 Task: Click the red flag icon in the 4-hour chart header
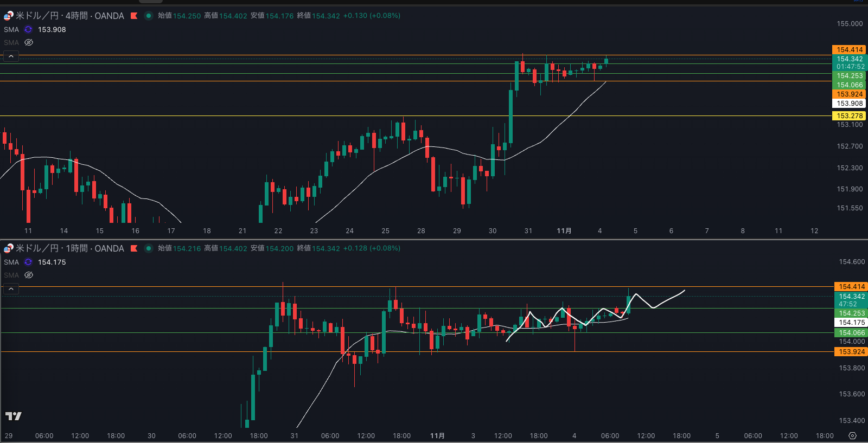coord(134,16)
